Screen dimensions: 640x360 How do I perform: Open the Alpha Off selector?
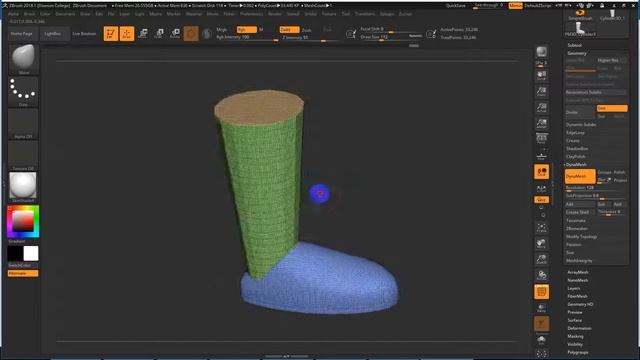[x=23, y=124]
